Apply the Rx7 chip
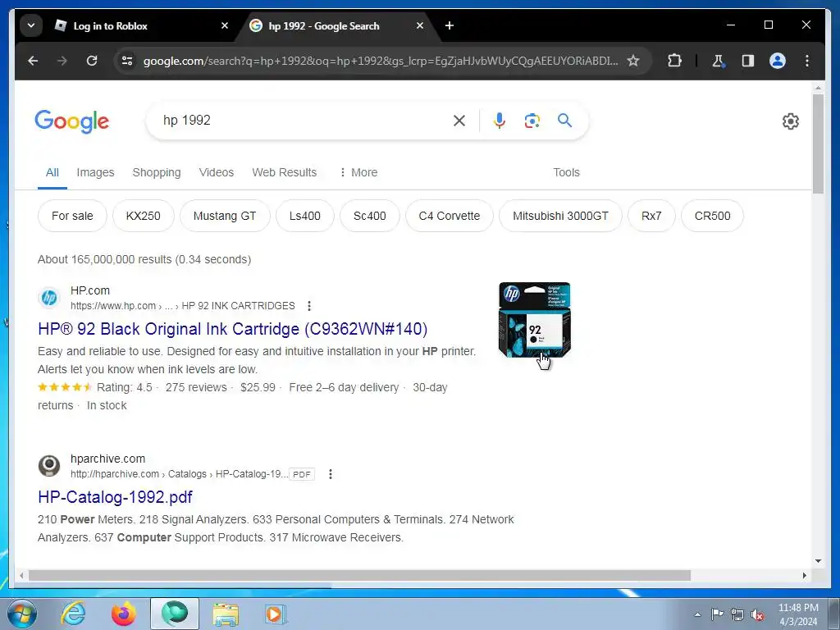The image size is (840, 630). tap(651, 216)
